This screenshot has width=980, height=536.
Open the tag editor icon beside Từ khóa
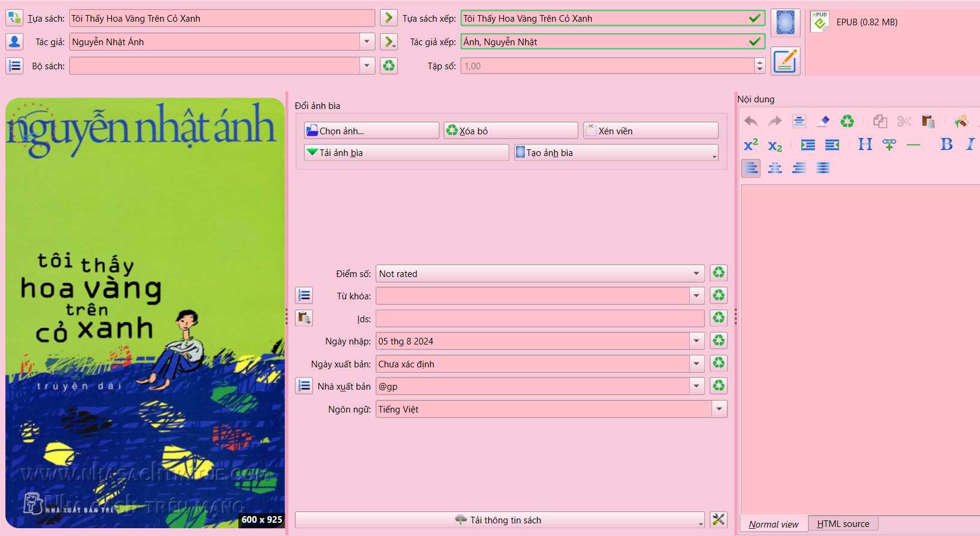(304, 295)
